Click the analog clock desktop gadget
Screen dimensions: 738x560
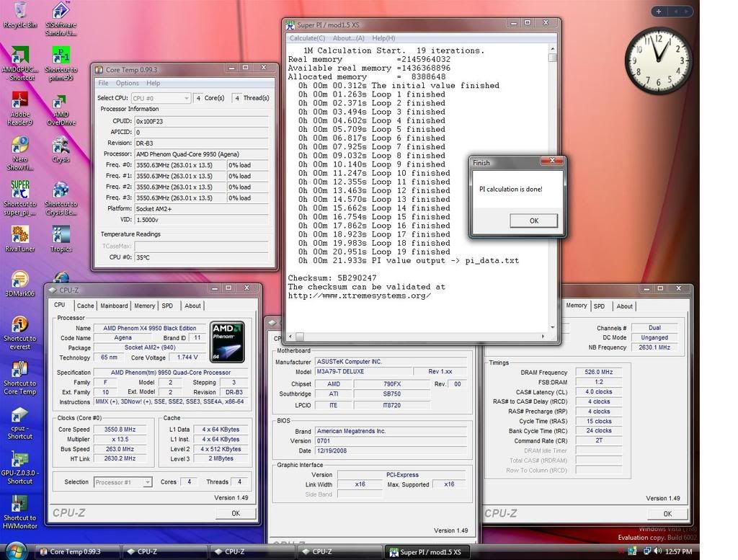pos(659,60)
